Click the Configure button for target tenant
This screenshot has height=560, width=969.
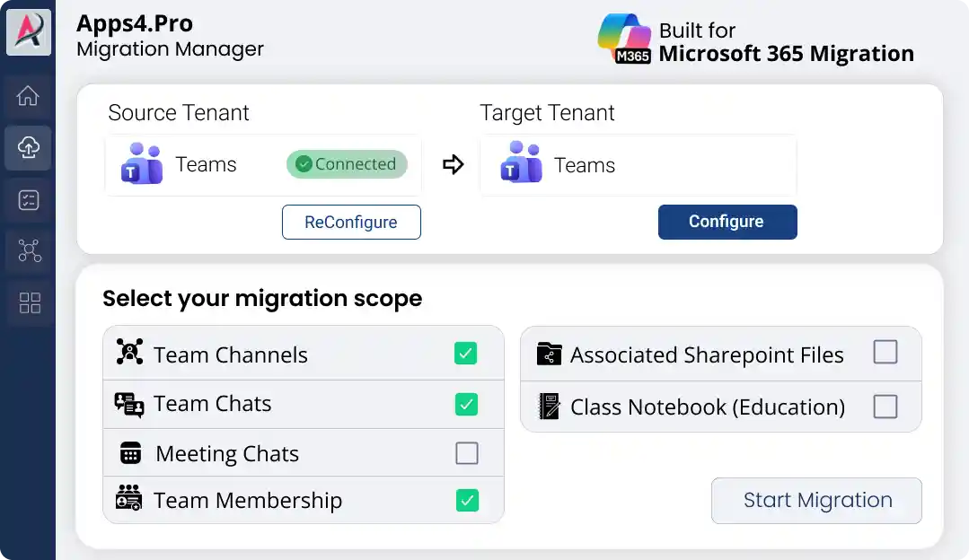tap(727, 222)
